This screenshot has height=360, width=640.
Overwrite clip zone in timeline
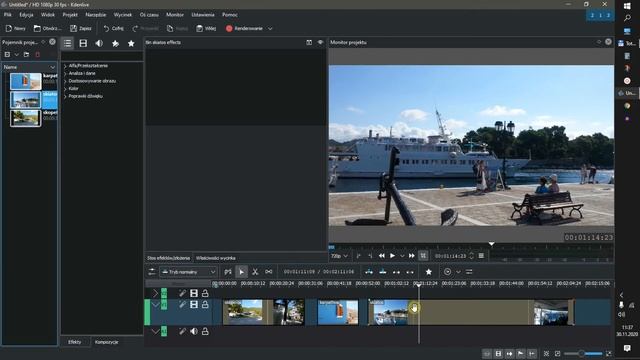(383, 272)
